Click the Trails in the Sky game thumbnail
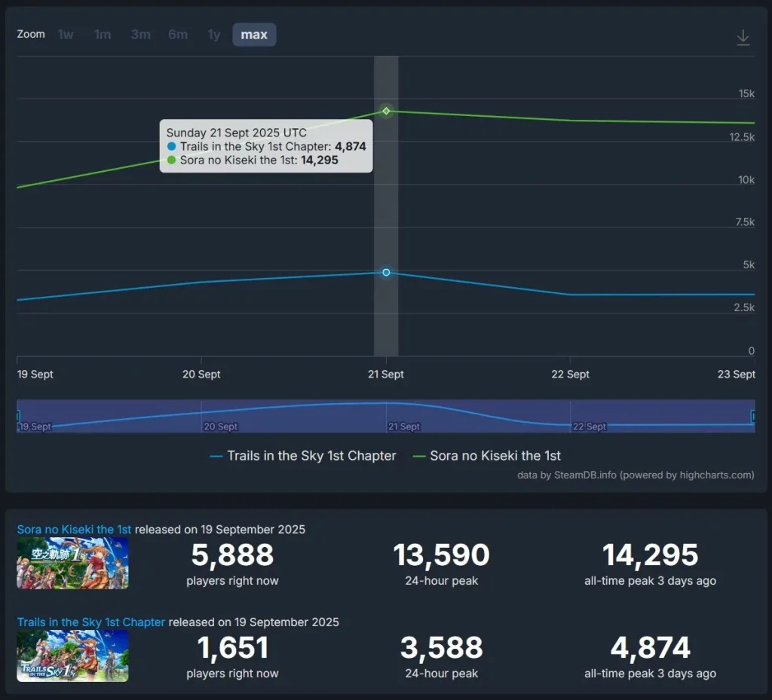The image size is (772, 700). pyautogui.click(x=72, y=656)
